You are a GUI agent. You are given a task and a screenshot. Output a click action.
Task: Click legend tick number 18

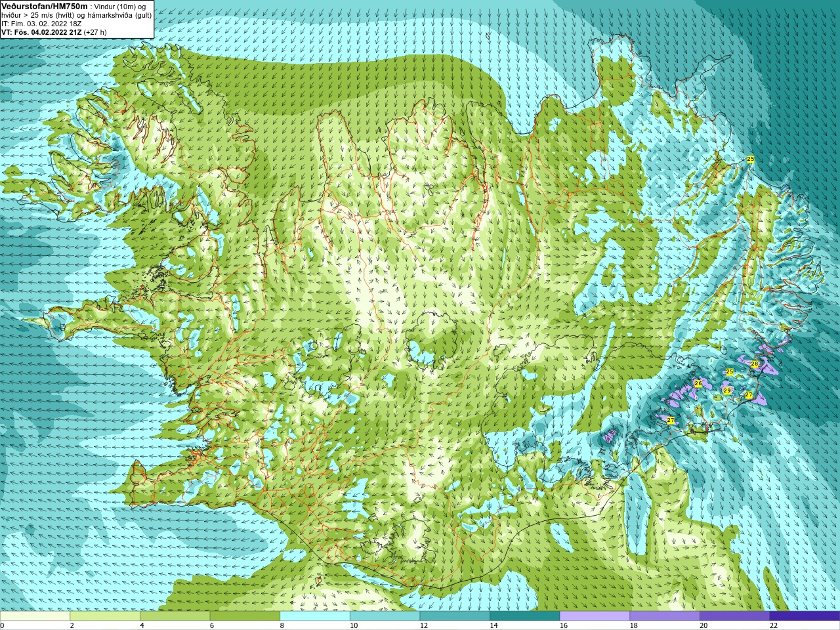tap(633, 625)
